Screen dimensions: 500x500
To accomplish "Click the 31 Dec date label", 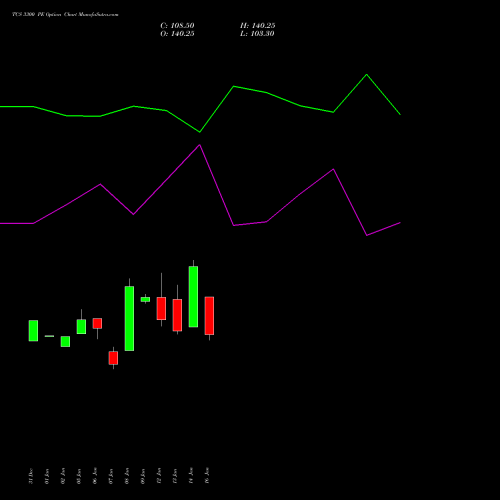I will tap(31, 476).
